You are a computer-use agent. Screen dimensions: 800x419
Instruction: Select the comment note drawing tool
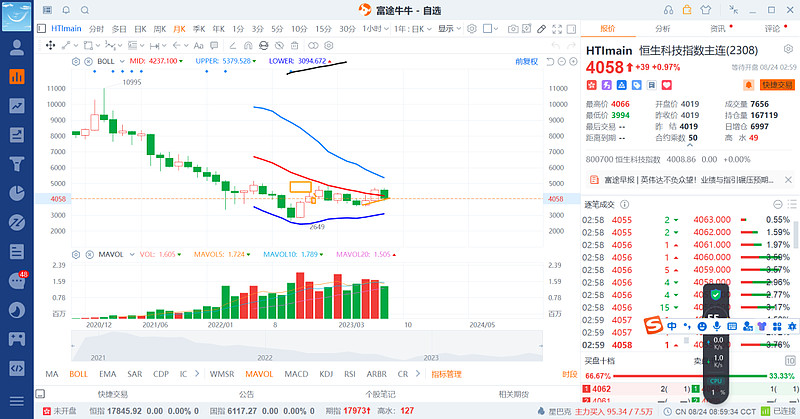tap(214, 45)
